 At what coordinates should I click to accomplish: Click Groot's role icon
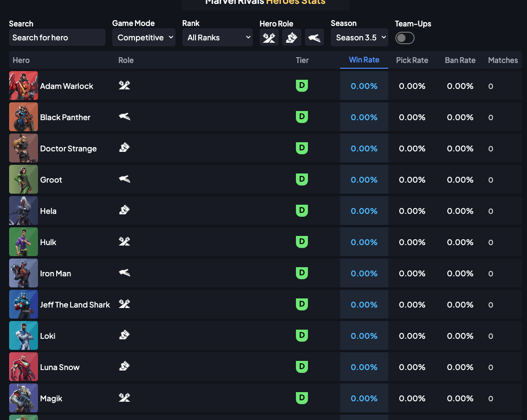(124, 179)
